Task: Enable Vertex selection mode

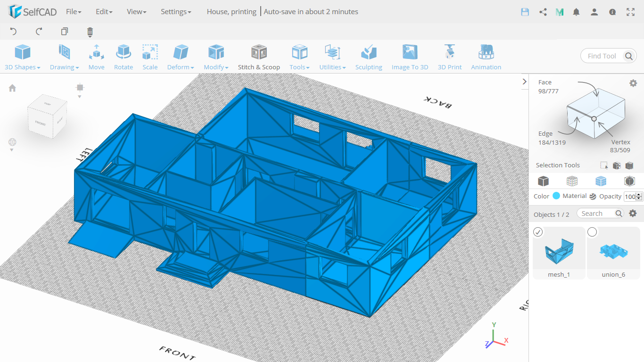Action: pos(621,142)
